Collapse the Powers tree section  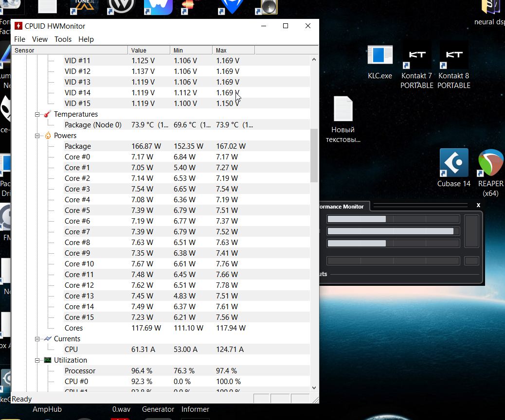(x=37, y=136)
